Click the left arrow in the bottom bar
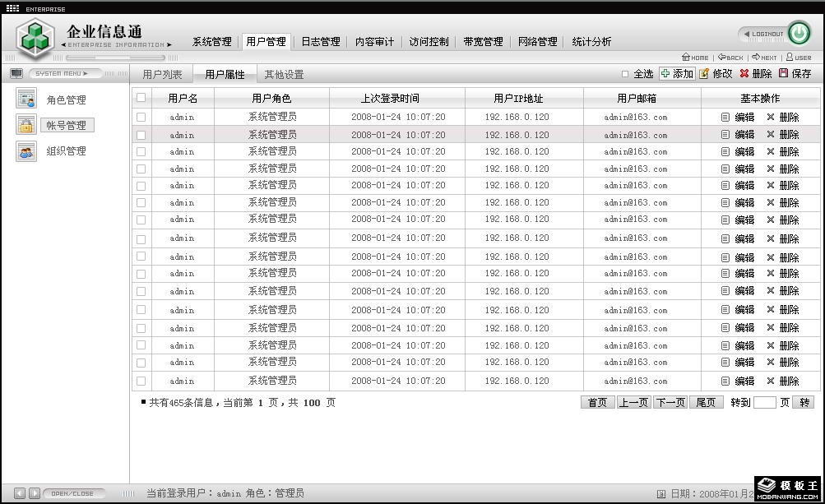Image resolution: width=825 pixels, height=504 pixels. [x=20, y=493]
